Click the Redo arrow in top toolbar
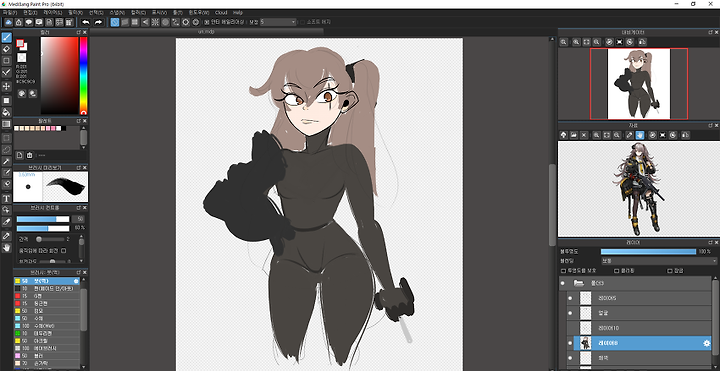The width and height of the screenshot is (720, 371). [x=98, y=22]
